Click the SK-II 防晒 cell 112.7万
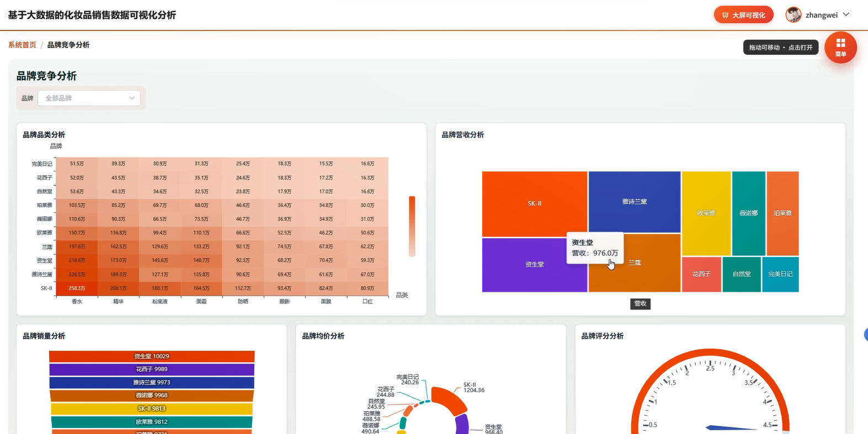Screen dimensions: 868x434 pos(243,288)
